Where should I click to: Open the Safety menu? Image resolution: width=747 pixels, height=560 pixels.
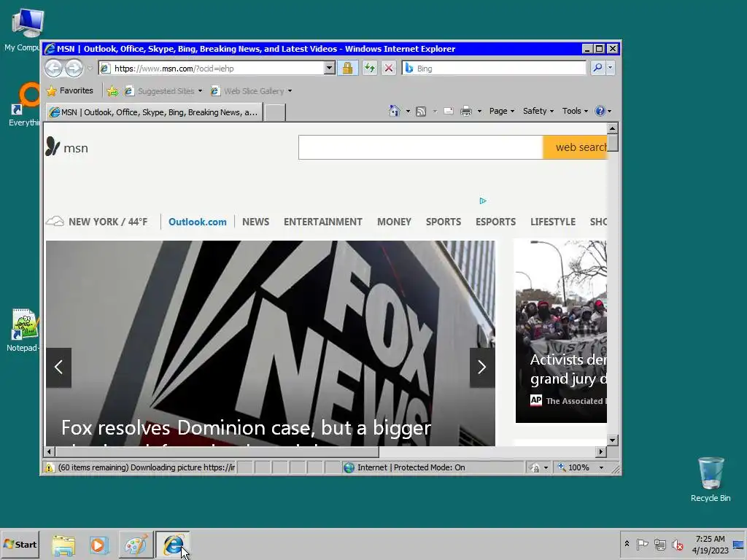point(538,111)
